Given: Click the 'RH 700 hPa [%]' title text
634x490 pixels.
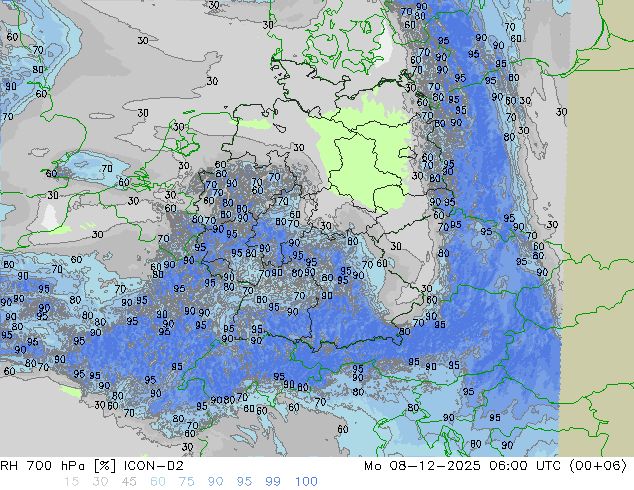Looking at the screenshot, I should click(x=59, y=466).
